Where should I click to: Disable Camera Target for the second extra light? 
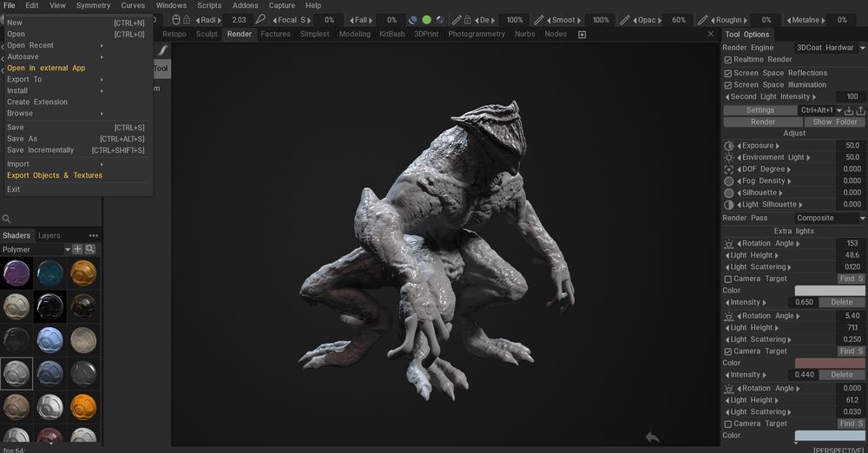(x=728, y=351)
